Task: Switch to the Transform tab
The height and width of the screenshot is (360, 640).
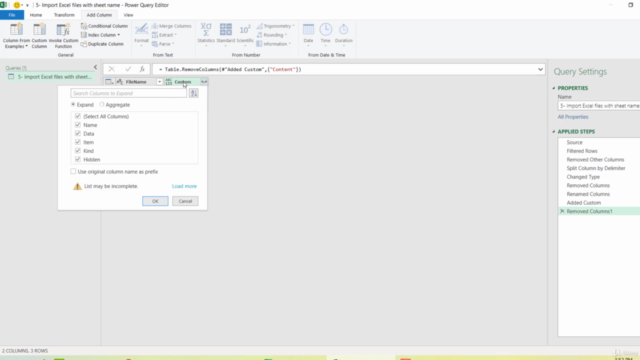Action: point(64,15)
